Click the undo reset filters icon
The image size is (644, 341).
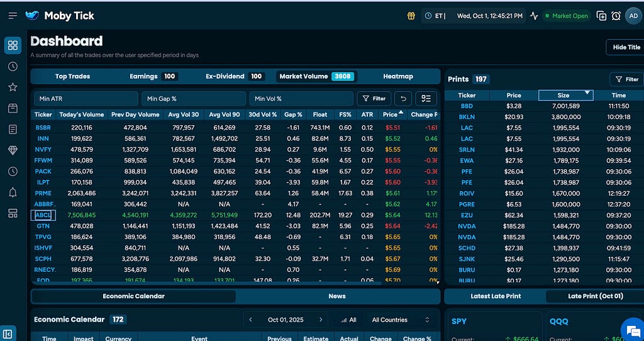[403, 99]
